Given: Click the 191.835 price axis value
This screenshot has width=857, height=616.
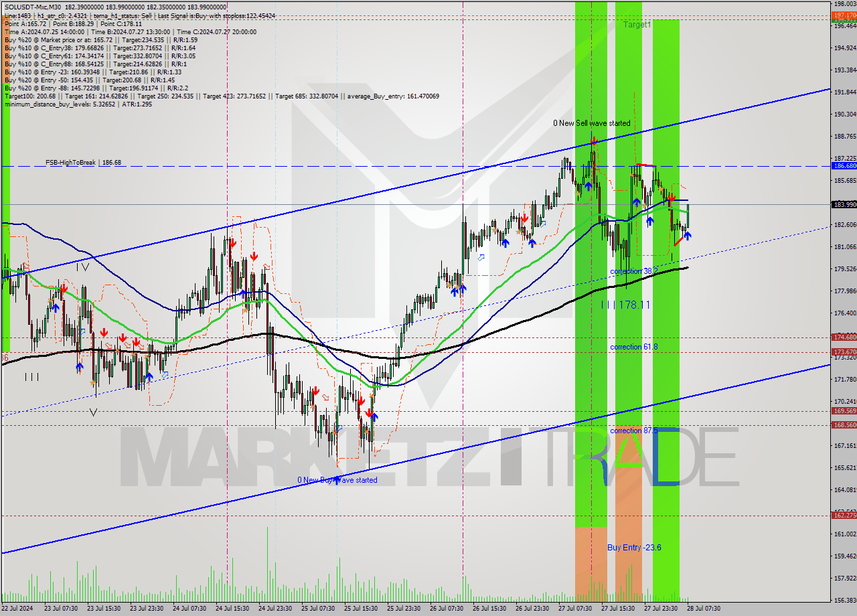Looking at the screenshot, I should coord(844,92).
